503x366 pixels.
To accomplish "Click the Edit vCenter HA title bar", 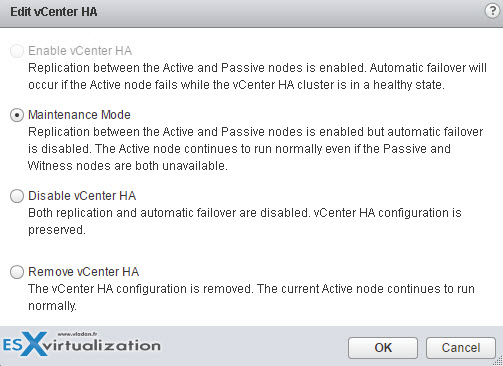I will coord(251,12).
